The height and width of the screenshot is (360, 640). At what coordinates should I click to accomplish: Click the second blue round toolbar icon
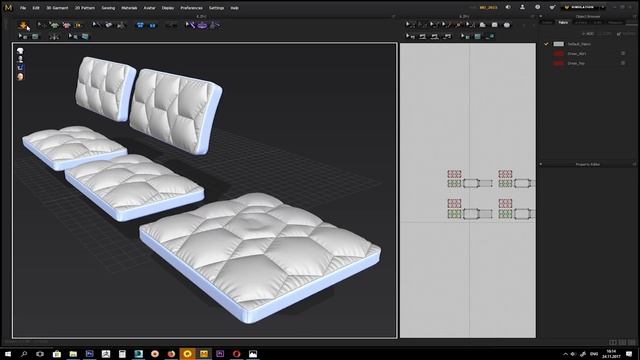tap(152, 25)
